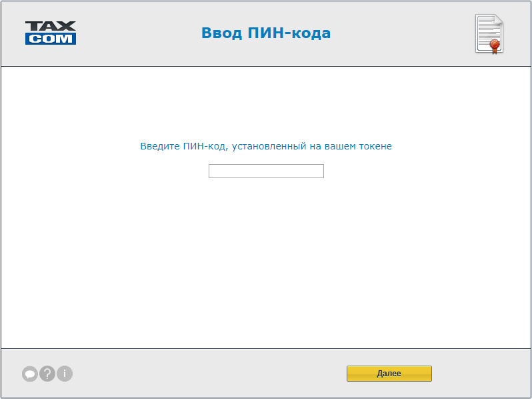This screenshot has height=399, width=532.
Task: Click the certificate document icon
Action: pos(489,34)
